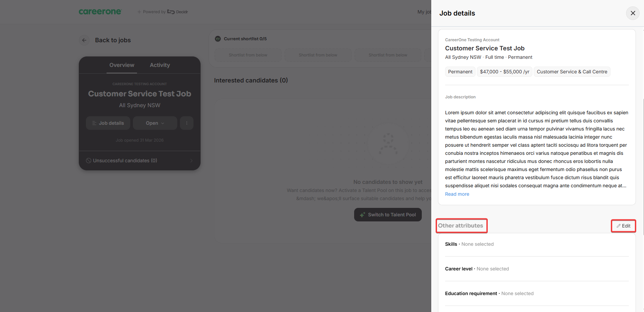Click the Customer Service & Call Centre tag
The height and width of the screenshot is (312, 644).
pyautogui.click(x=572, y=72)
